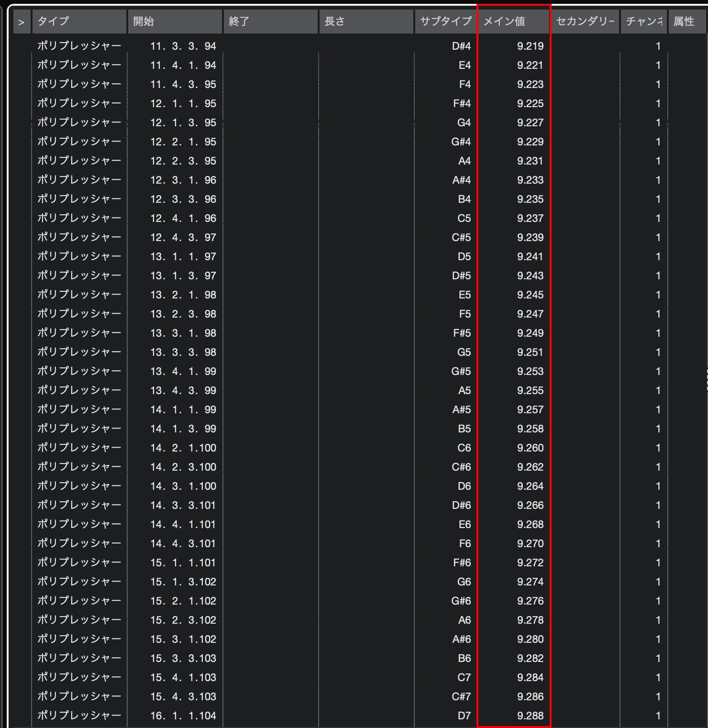Select main value 9.225
The height and width of the screenshot is (728, 708).
[x=530, y=103]
